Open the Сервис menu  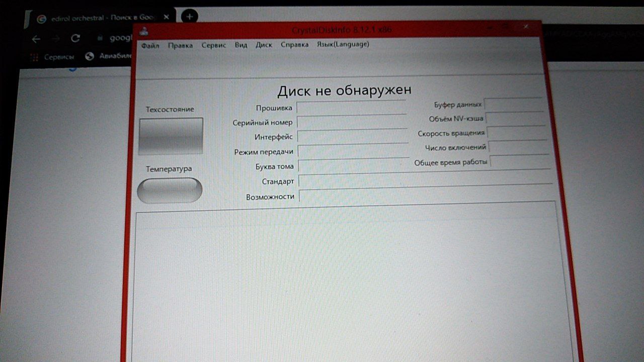point(214,45)
